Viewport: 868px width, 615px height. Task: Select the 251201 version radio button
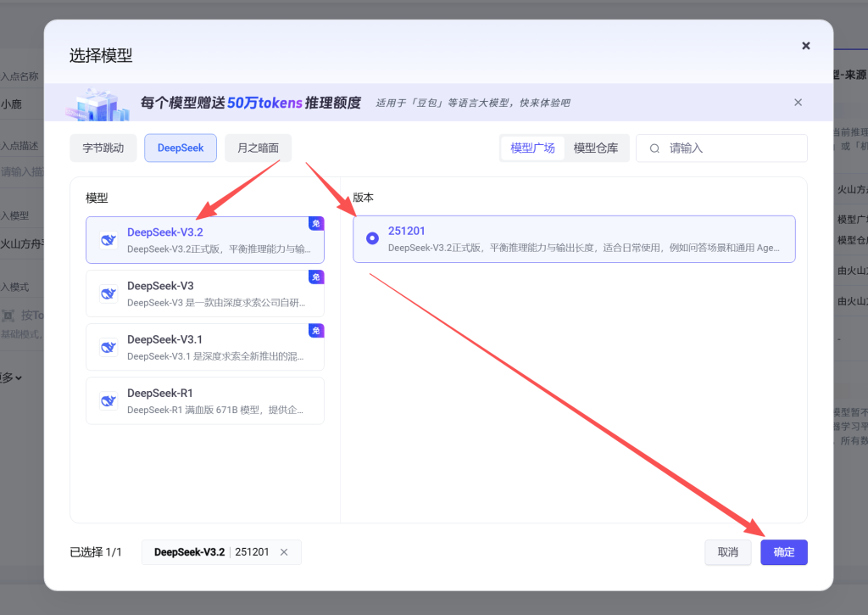372,238
